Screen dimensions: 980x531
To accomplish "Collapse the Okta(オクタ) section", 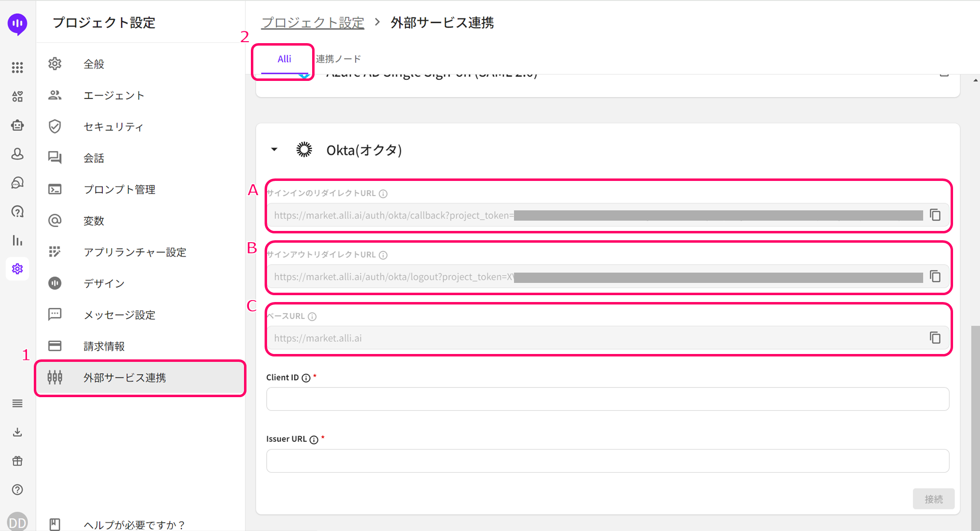I will 274,150.
